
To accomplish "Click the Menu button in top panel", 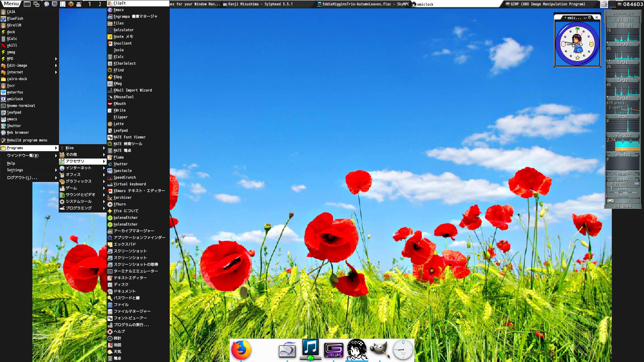I will (11, 4).
